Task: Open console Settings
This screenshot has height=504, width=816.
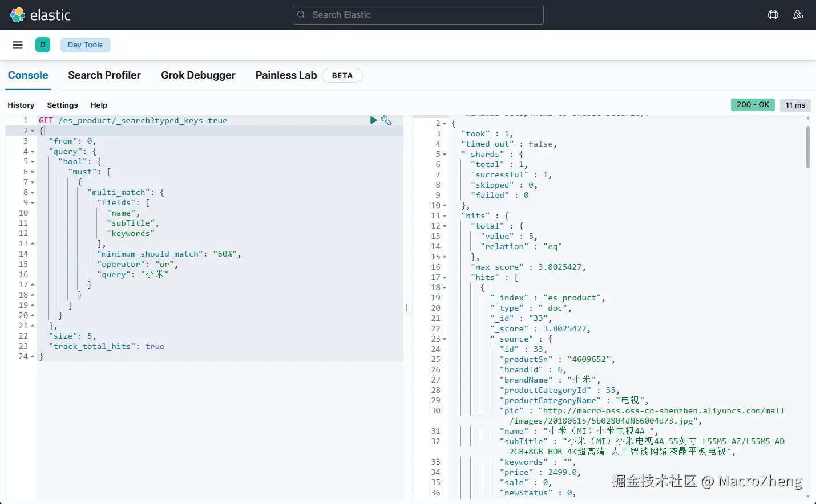Action: [62, 105]
